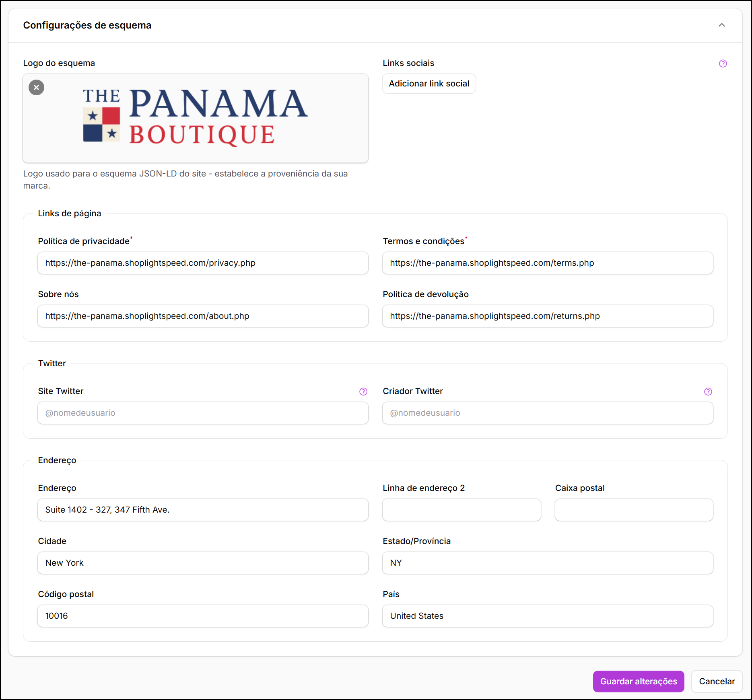752x700 pixels.
Task: Focus the Política de privacidade URL field
Action: coord(203,263)
